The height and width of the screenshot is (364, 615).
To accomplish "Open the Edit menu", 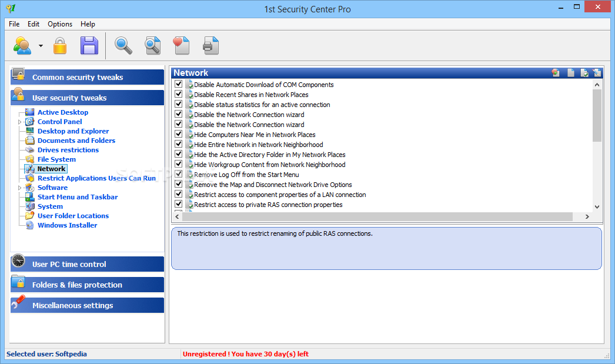I will pyautogui.click(x=34, y=24).
